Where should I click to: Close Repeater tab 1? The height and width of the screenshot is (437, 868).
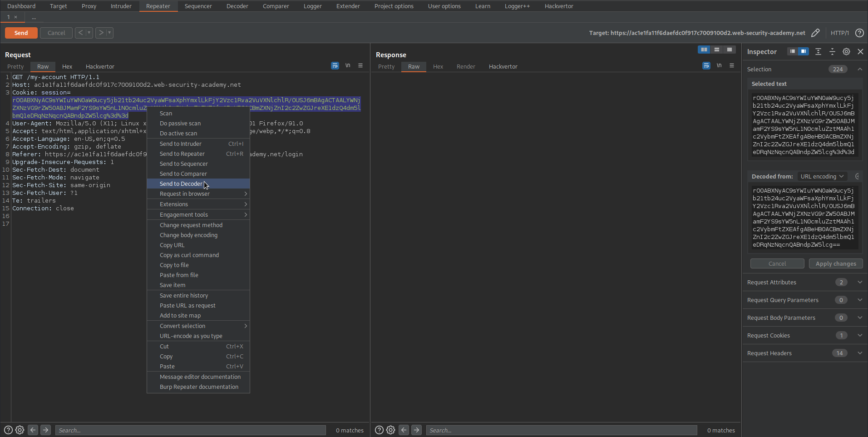pos(15,17)
